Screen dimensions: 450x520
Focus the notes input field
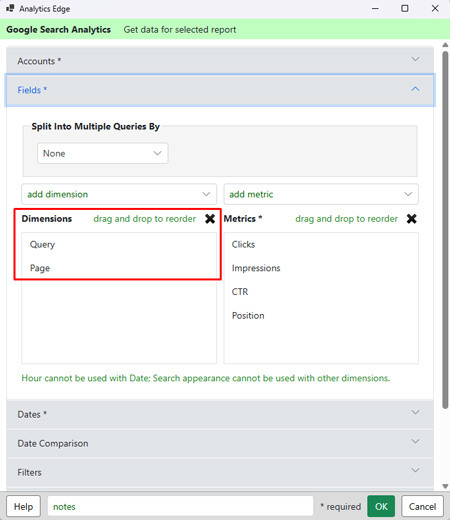pyautogui.click(x=180, y=507)
